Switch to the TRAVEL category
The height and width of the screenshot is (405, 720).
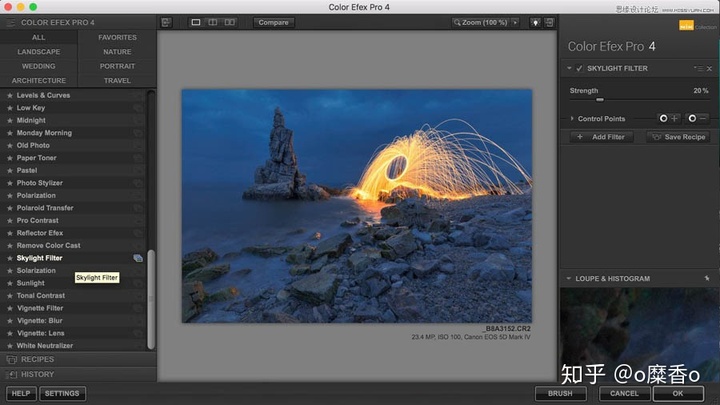coord(118,80)
